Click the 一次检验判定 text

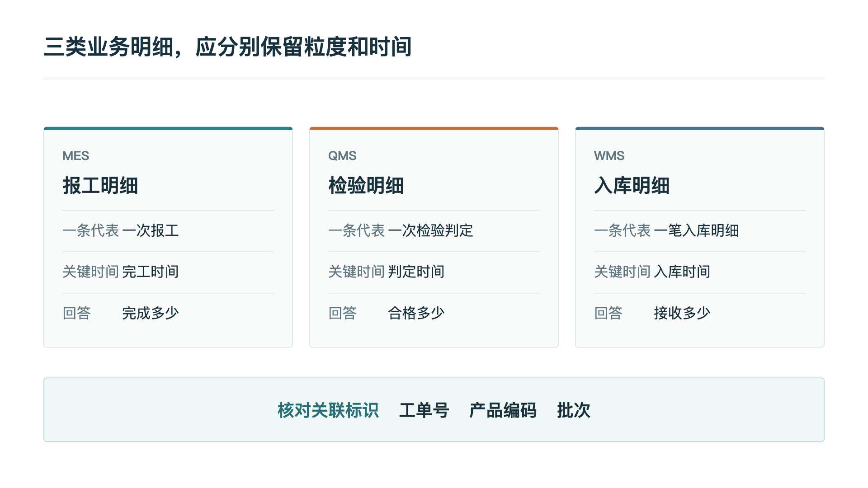click(x=430, y=230)
